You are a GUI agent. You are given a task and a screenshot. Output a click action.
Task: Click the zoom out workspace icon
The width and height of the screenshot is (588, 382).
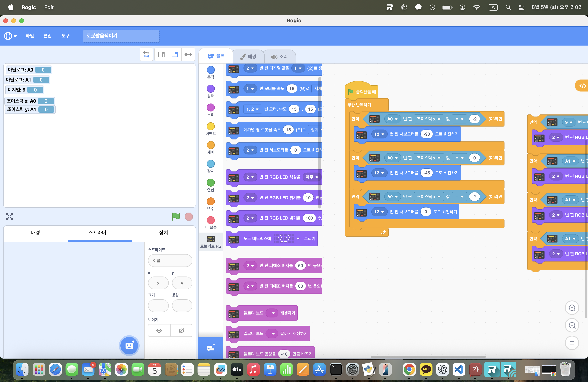click(x=572, y=325)
